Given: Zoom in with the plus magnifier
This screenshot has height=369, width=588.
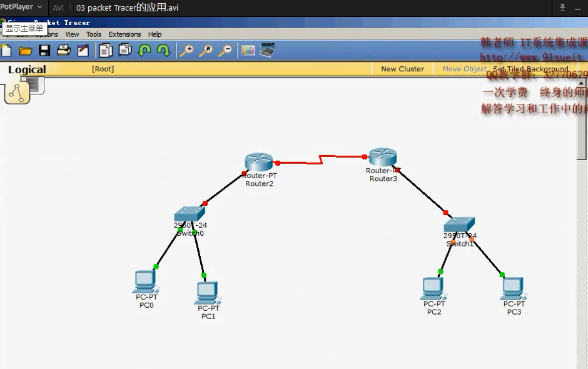Looking at the screenshot, I should point(187,51).
